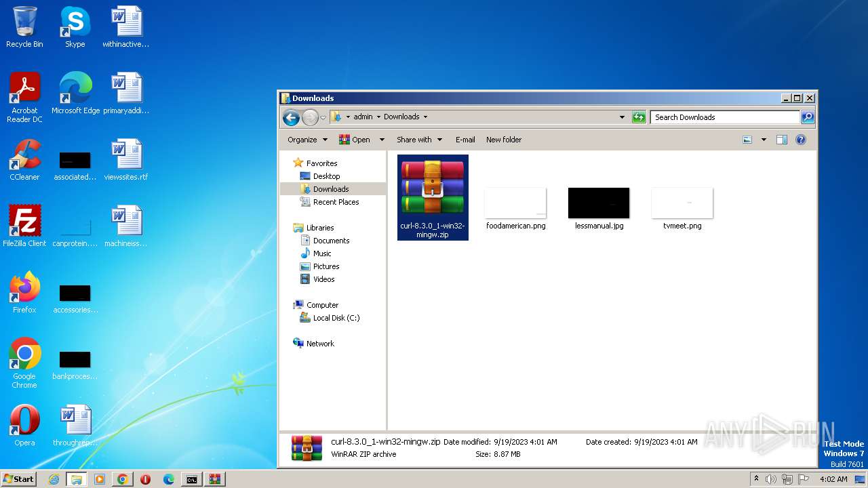Open WinRAR from the taskbar
This screenshot has height=488, width=868.
(215, 479)
